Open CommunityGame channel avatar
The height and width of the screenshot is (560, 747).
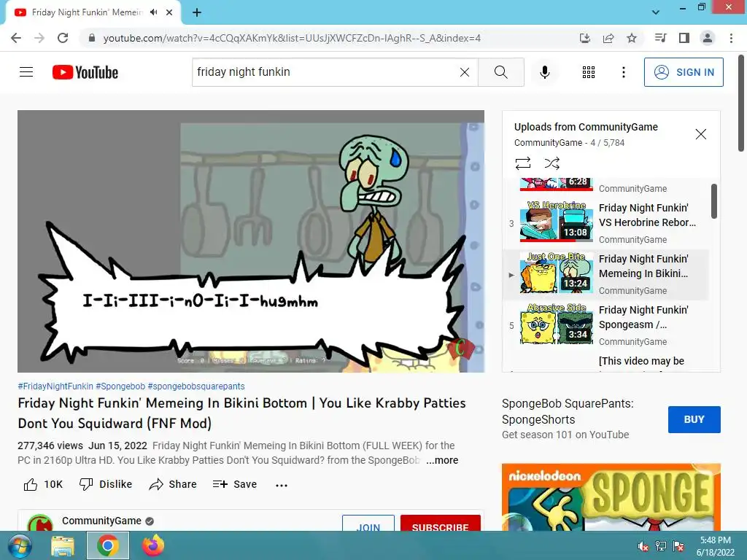(x=40, y=523)
